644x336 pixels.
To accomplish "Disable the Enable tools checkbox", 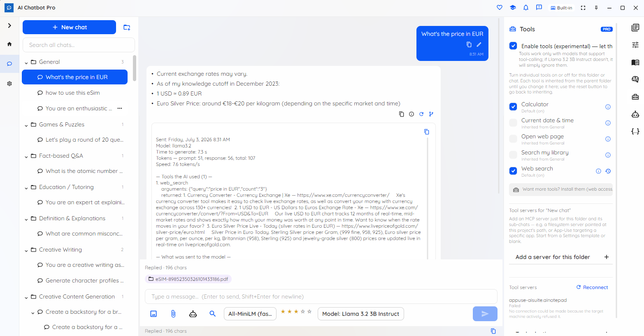I will 513,46.
